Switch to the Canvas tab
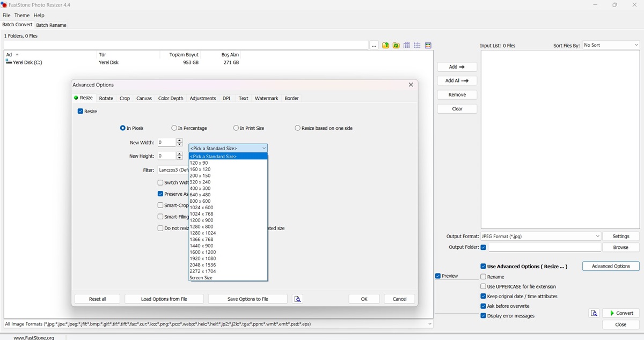Screen dimensions: 644x340 (144, 98)
